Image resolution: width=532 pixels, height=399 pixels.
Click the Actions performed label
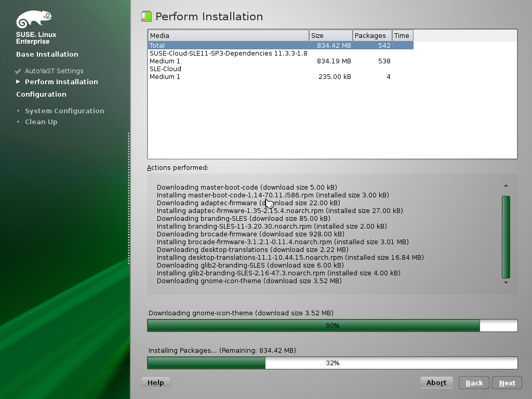pos(178,168)
